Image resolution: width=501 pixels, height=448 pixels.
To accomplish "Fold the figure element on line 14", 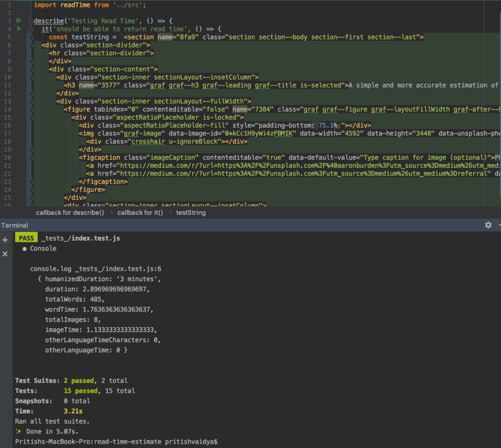I will click(x=31, y=110).
